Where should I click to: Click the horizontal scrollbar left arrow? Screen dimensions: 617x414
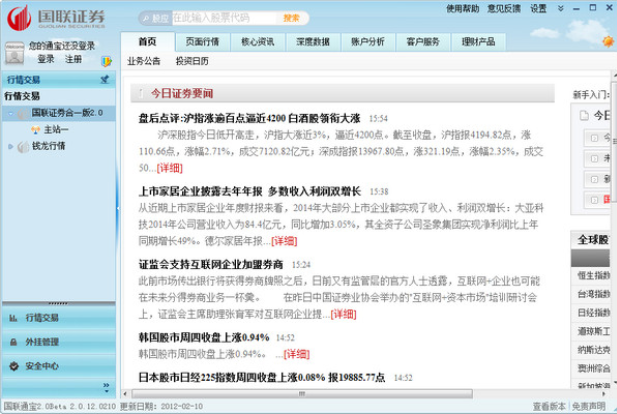126,393
